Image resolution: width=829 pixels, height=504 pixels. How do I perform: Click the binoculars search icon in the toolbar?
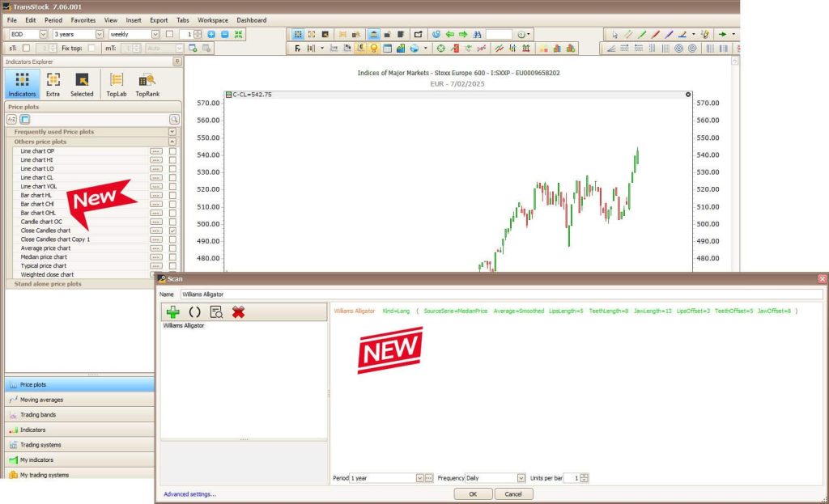[x=478, y=34]
